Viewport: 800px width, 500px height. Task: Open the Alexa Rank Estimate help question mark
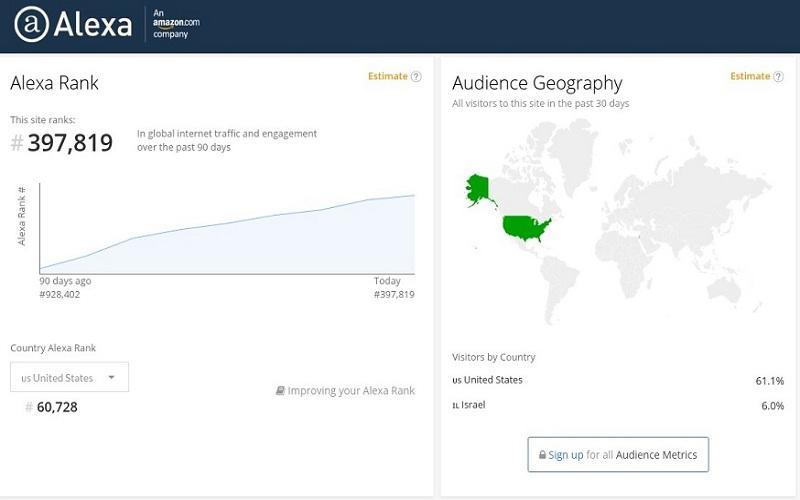pos(416,77)
